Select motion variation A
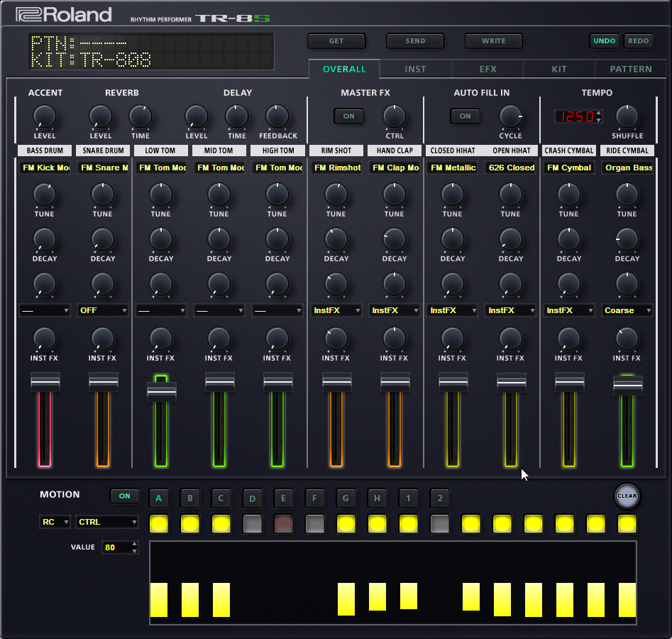Viewport: 672px width, 639px height. point(158,498)
